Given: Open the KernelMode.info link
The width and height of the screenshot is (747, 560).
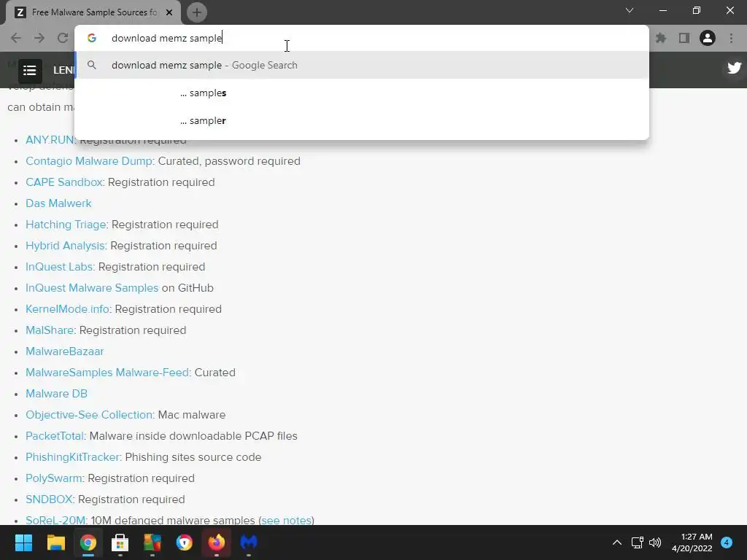Looking at the screenshot, I should point(68,309).
